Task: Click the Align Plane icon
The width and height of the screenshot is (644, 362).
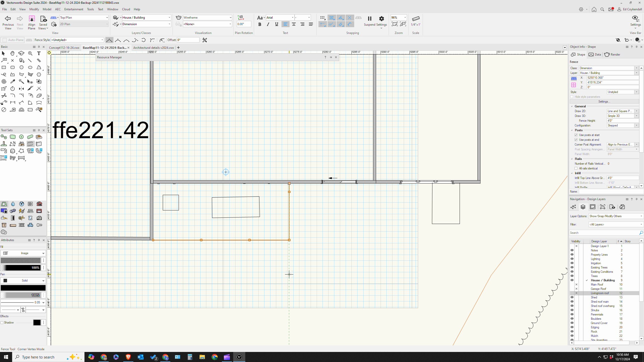Action: [32, 21]
